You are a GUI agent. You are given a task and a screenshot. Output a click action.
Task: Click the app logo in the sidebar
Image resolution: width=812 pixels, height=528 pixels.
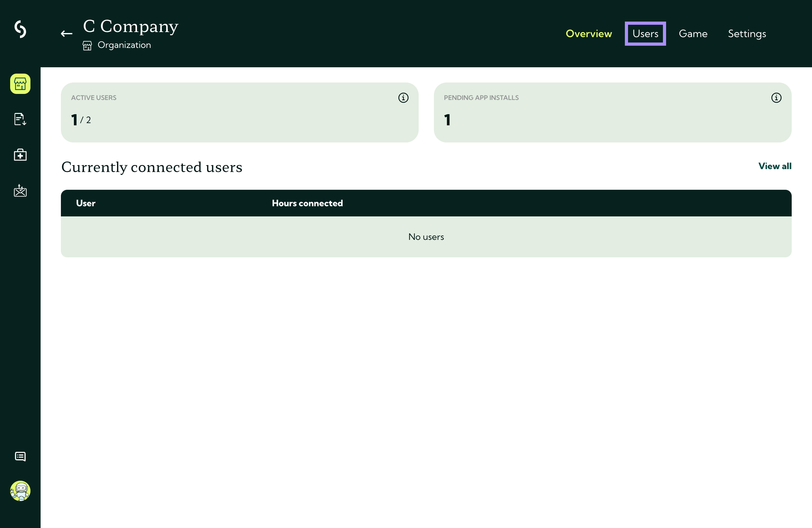click(20, 29)
